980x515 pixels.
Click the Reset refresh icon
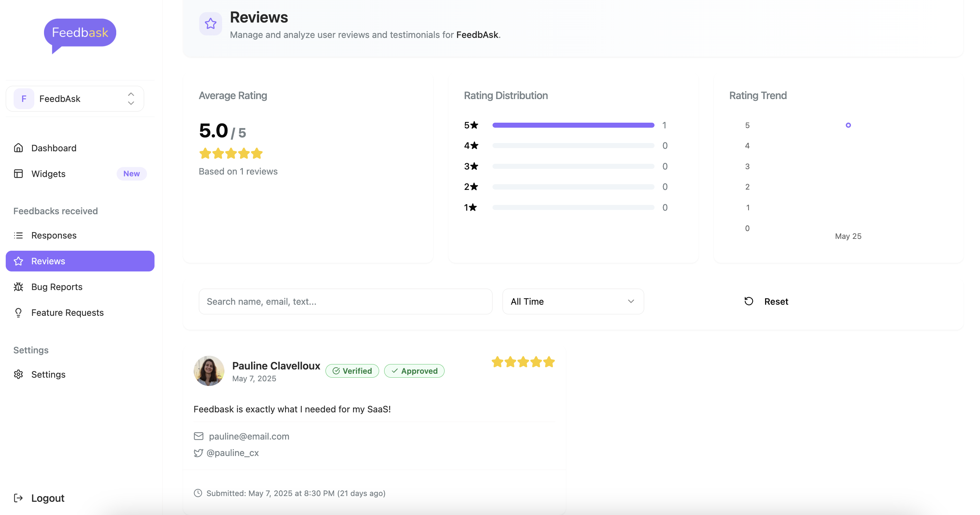749,301
